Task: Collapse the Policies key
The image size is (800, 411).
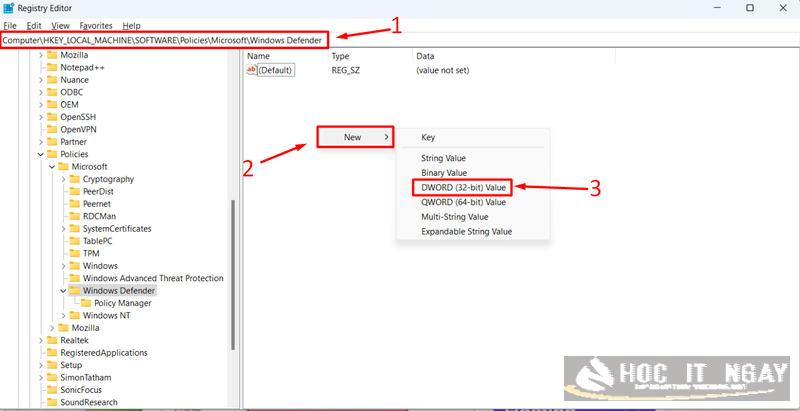Action: click(x=41, y=154)
